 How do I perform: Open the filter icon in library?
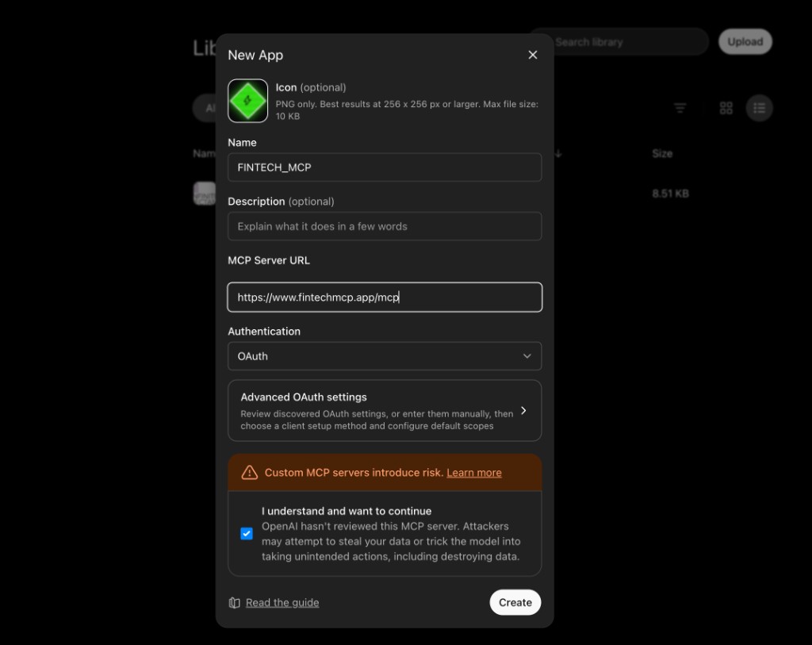pos(680,108)
